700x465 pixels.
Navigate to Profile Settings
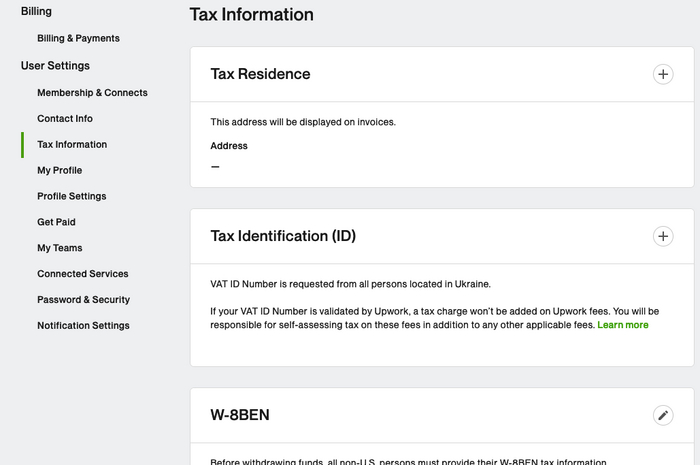click(71, 197)
